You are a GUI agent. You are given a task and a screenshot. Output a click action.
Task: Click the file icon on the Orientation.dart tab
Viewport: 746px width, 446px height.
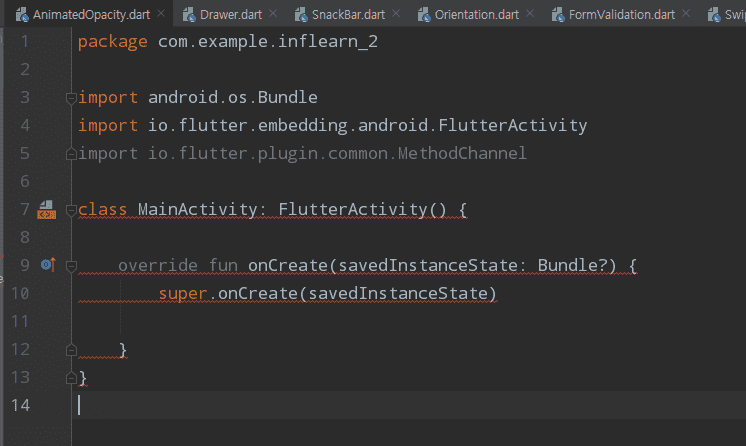[x=425, y=16]
